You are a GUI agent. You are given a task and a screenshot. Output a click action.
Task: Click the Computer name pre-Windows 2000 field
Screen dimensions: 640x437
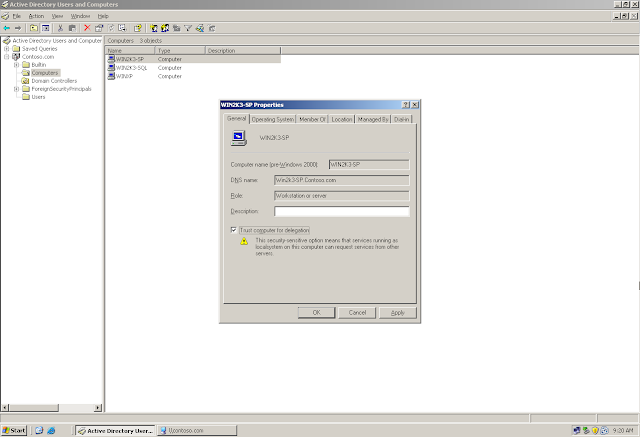point(369,164)
